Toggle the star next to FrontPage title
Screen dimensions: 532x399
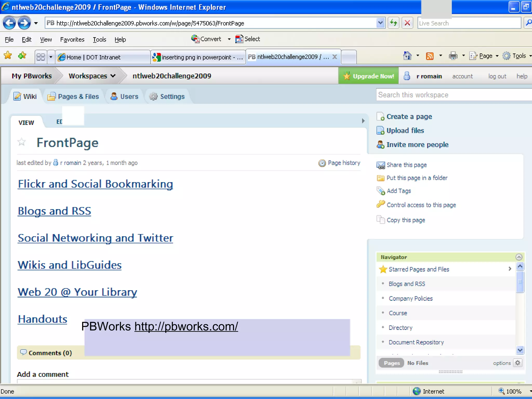pos(22,142)
